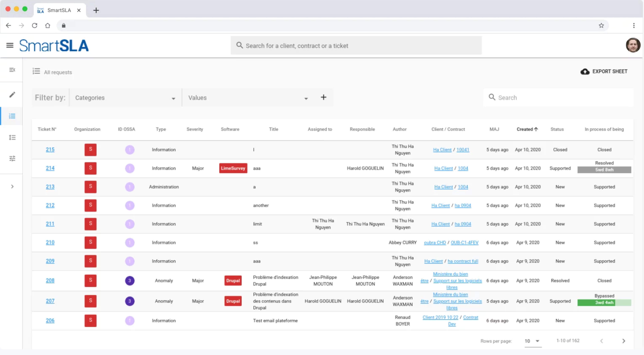Click the EXPORT SHEET button

point(604,71)
